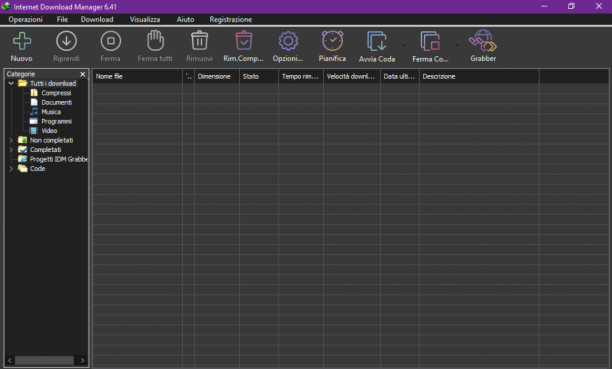Open the Registrazione menu

pos(231,20)
